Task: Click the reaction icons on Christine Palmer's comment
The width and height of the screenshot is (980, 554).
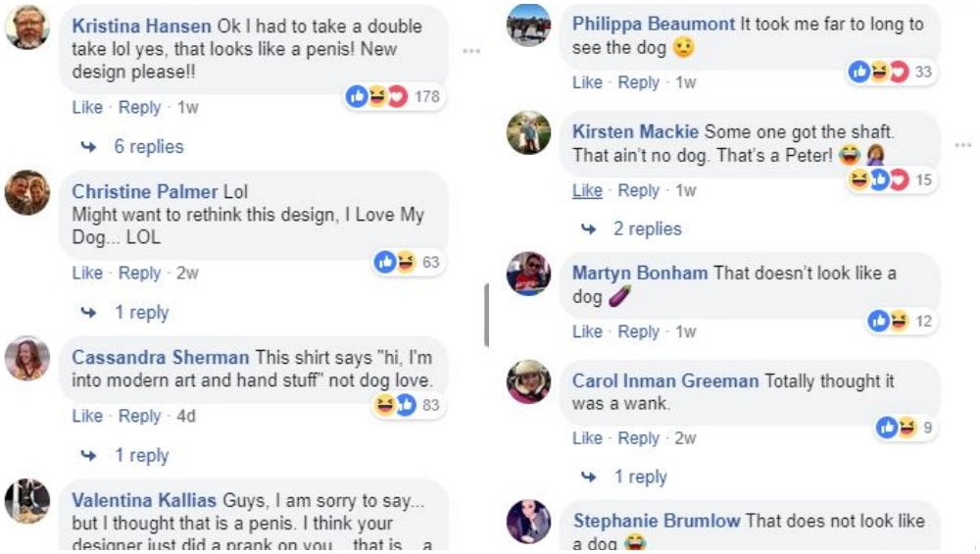Action: (x=395, y=262)
